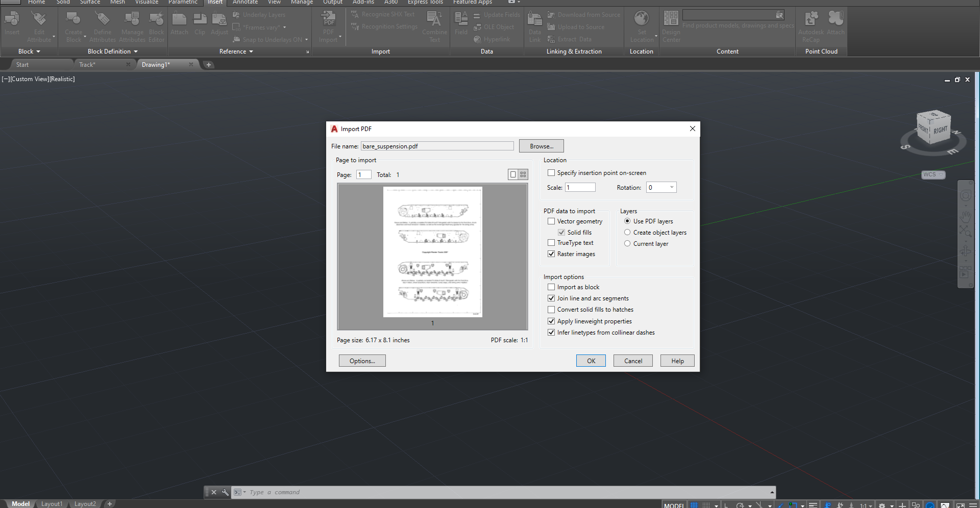Open the Options dialog
Screen dimensions: 980x508
[x=362, y=361]
